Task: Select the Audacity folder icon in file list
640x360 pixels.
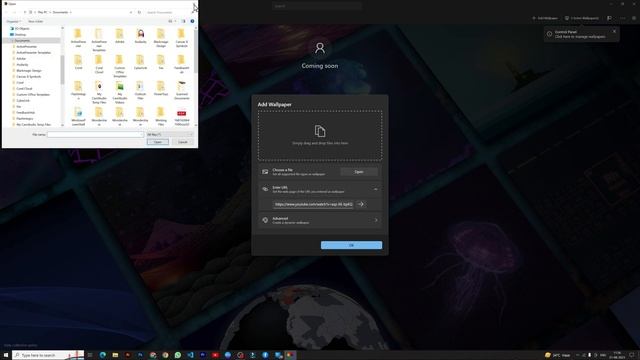Action: [x=140, y=33]
